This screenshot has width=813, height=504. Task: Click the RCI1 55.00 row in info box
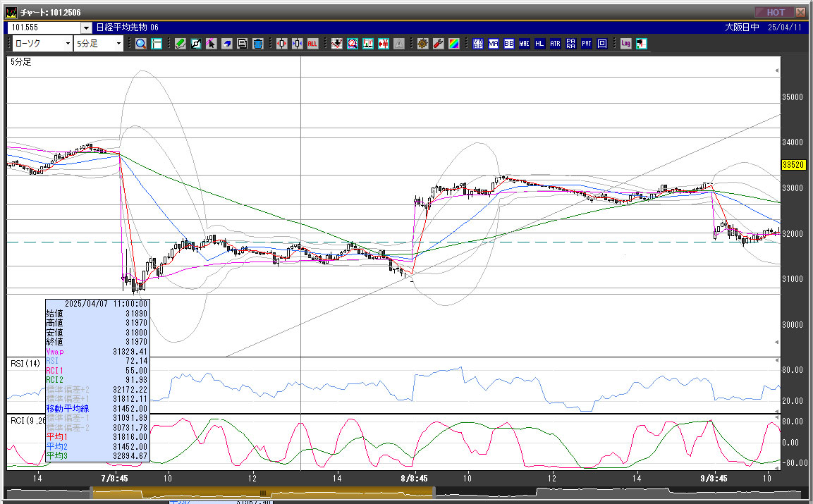[97, 371]
